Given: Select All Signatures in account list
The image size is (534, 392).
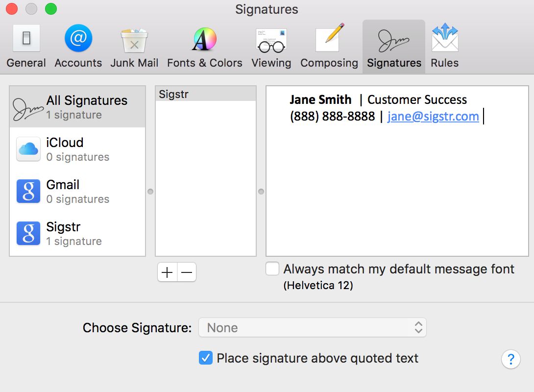Looking at the screenshot, I should [77, 107].
